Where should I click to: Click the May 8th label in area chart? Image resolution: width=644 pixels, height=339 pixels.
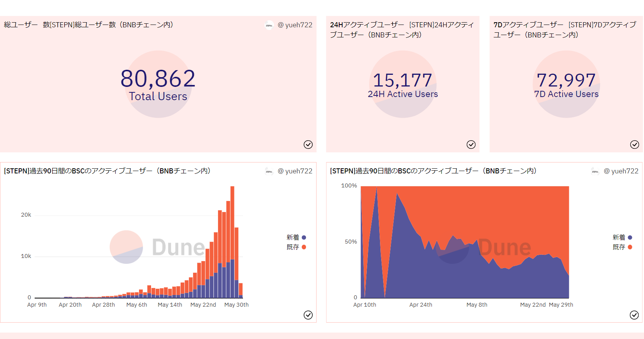[x=477, y=305]
